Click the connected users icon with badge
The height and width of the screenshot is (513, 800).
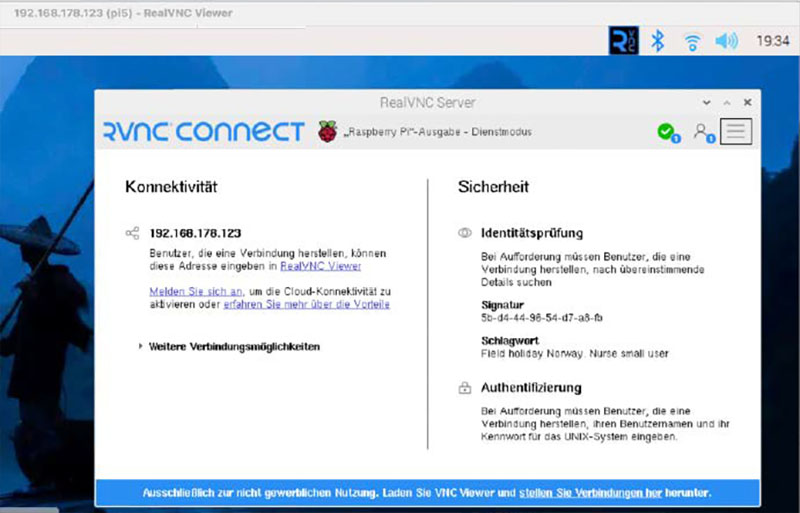(x=704, y=133)
